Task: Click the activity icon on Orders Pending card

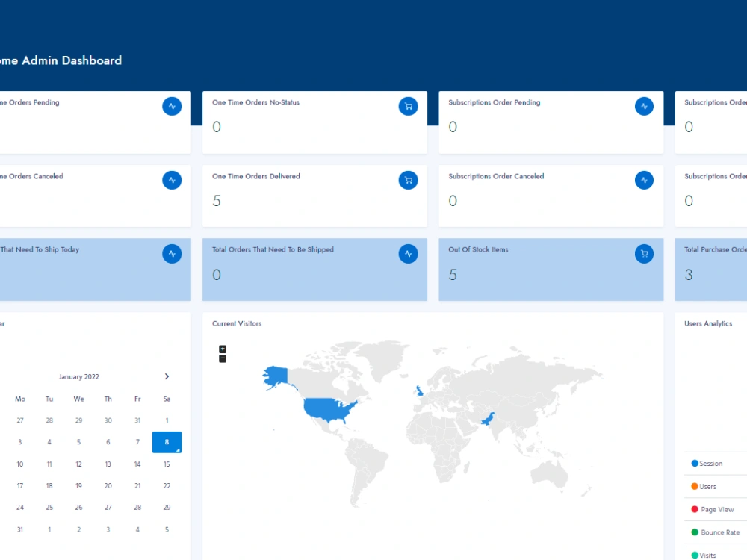Action: pyautogui.click(x=172, y=106)
